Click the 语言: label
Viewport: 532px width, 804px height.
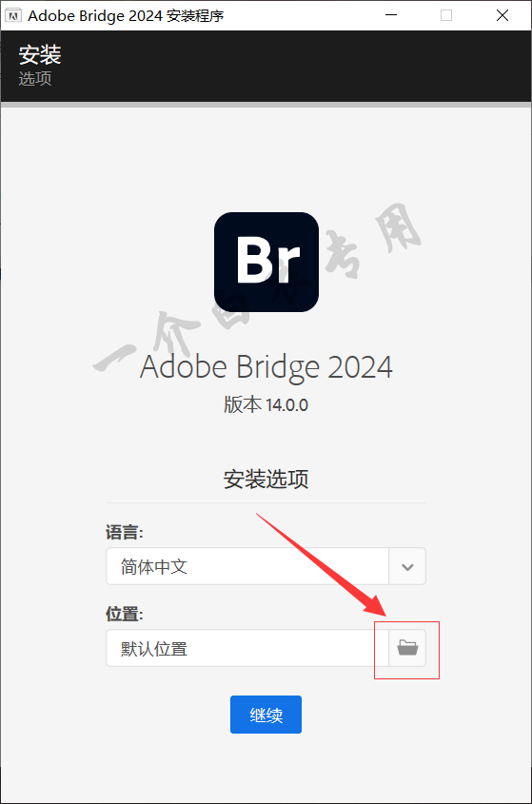click(124, 532)
